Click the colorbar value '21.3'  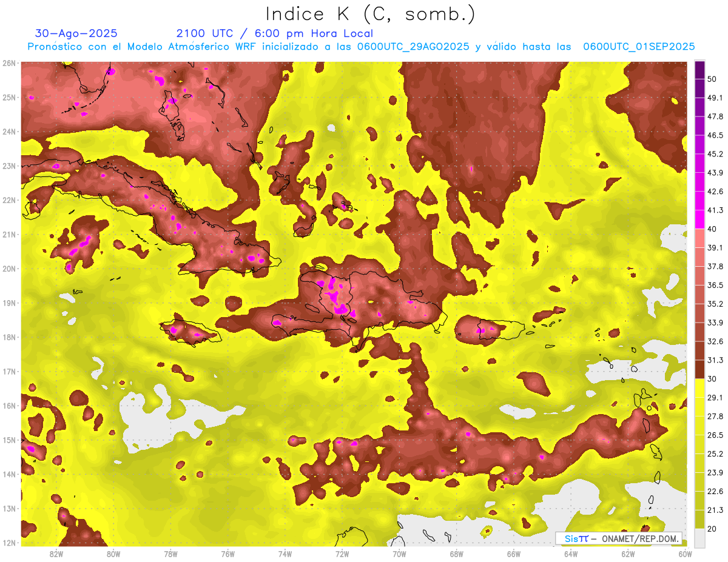[x=715, y=510]
